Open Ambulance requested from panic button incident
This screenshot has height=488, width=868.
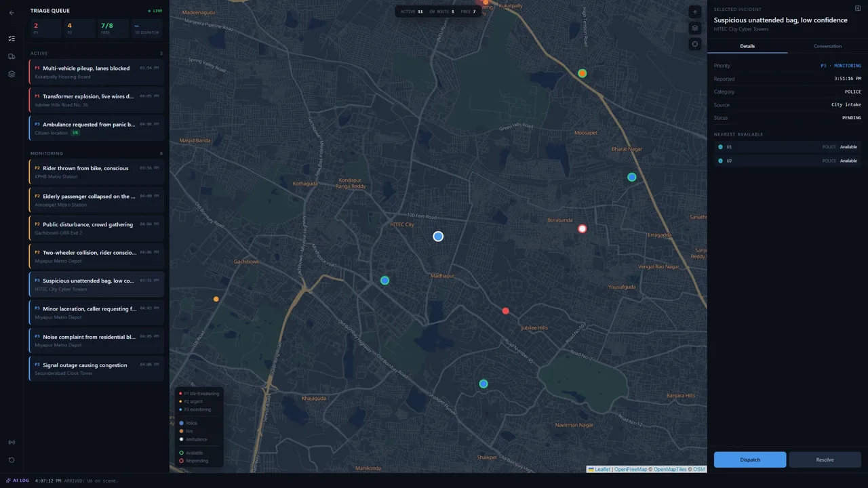point(96,128)
